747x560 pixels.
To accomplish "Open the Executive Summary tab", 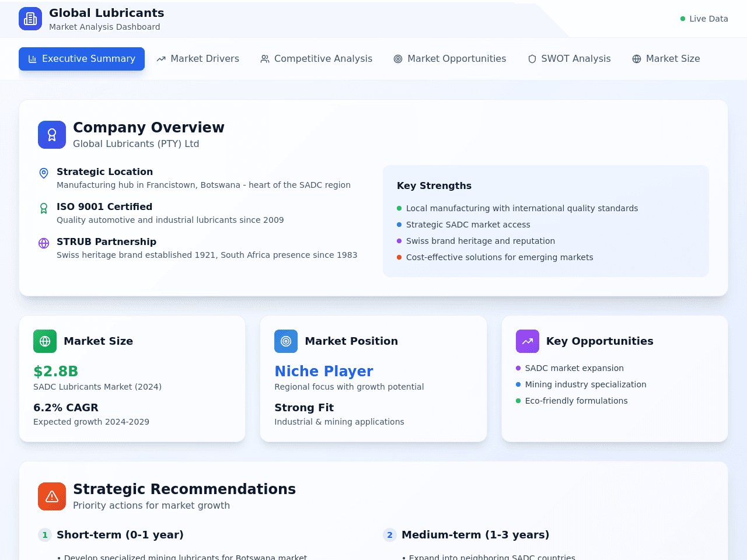I will click(x=82, y=59).
